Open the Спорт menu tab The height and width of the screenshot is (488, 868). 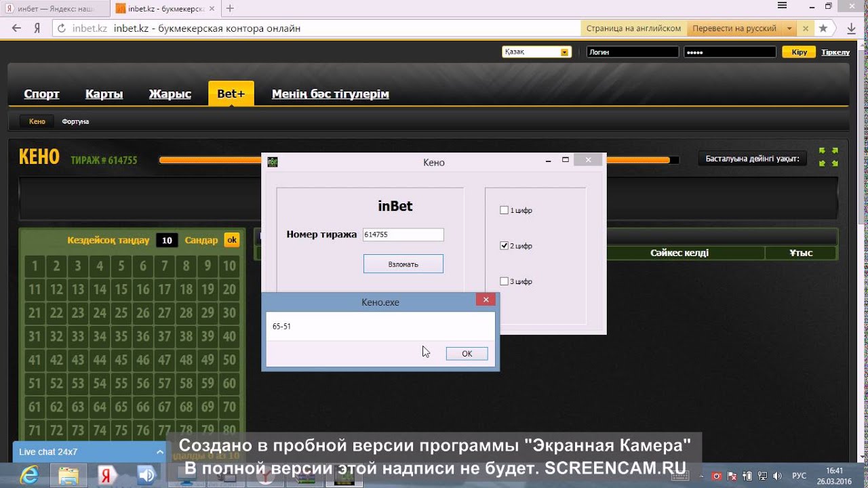[41, 94]
